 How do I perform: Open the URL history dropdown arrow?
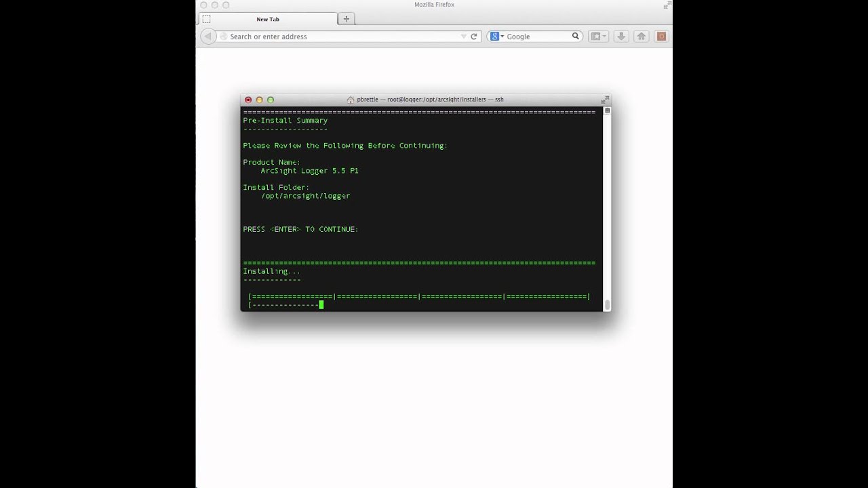click(464, 37)
